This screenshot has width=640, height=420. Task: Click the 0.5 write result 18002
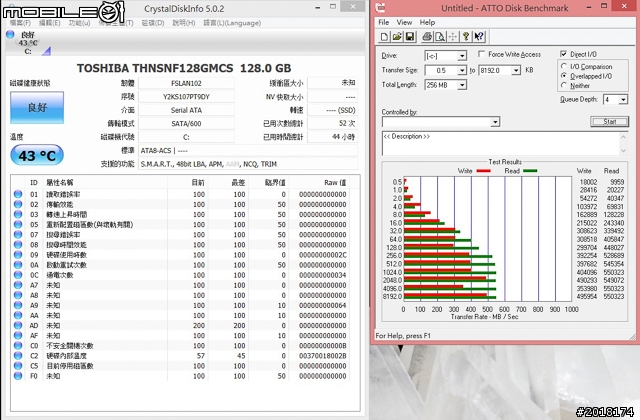pos(588,182)
